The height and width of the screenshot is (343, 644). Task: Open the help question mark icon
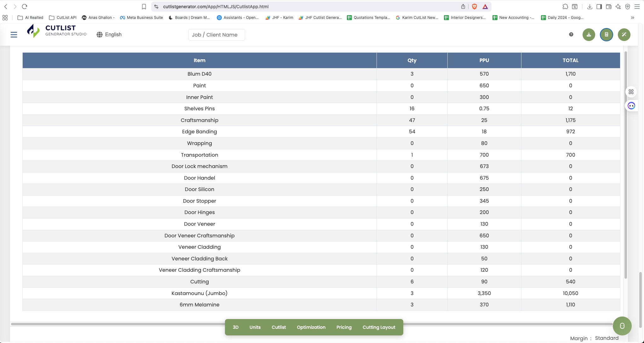[571, 35]
